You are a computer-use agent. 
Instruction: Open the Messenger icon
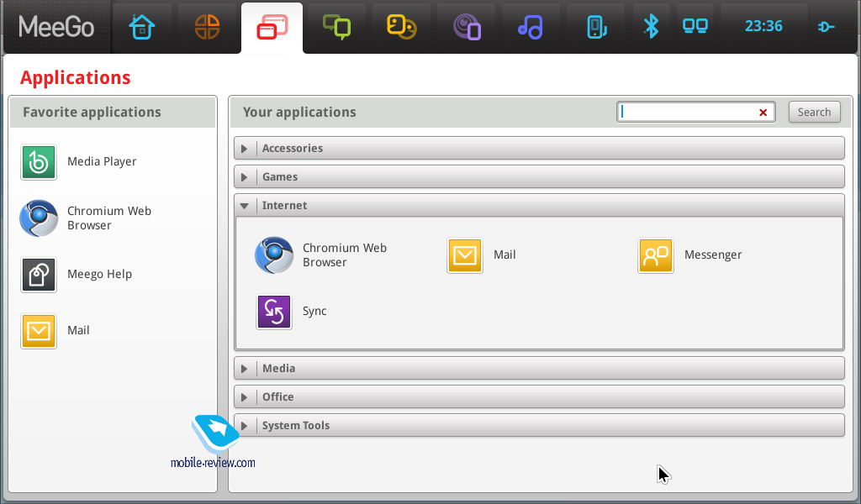(x=656, y=255)
